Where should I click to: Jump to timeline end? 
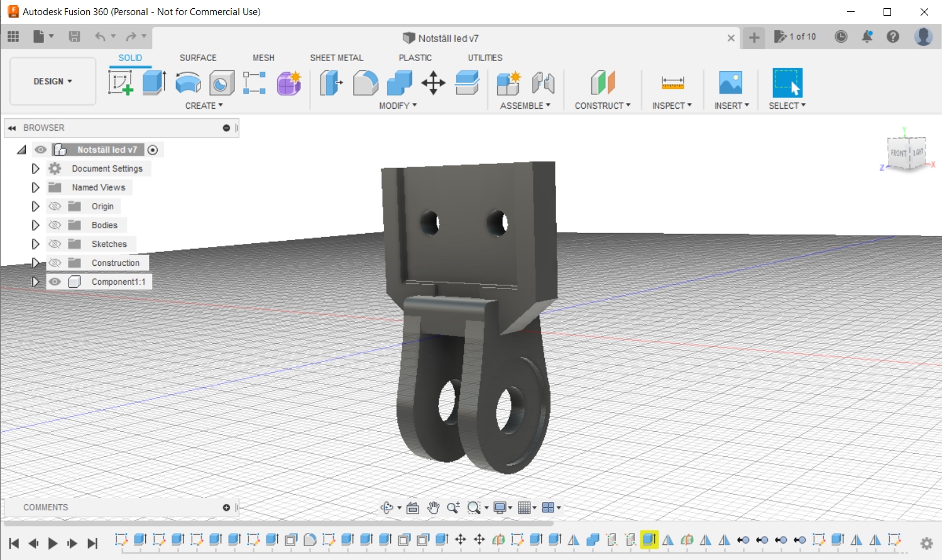(92, 543)
